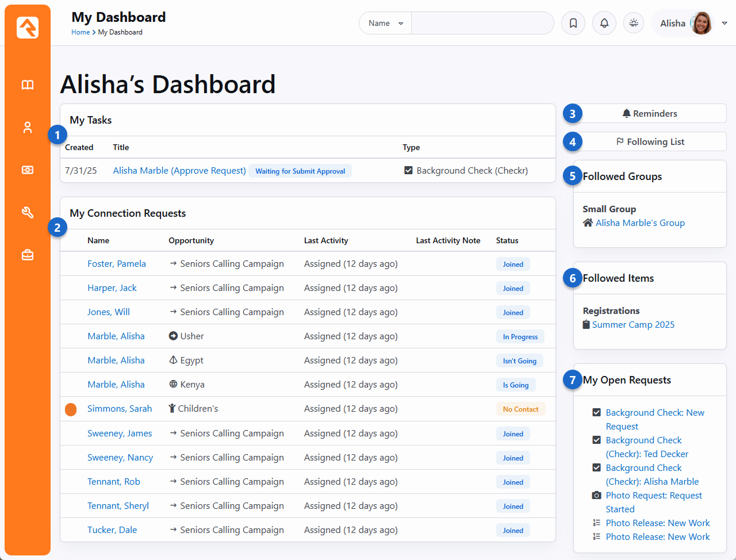Open Alisha Marble's Group link
The width and height of the screenshot is (736, 560).
click(640, 223)
